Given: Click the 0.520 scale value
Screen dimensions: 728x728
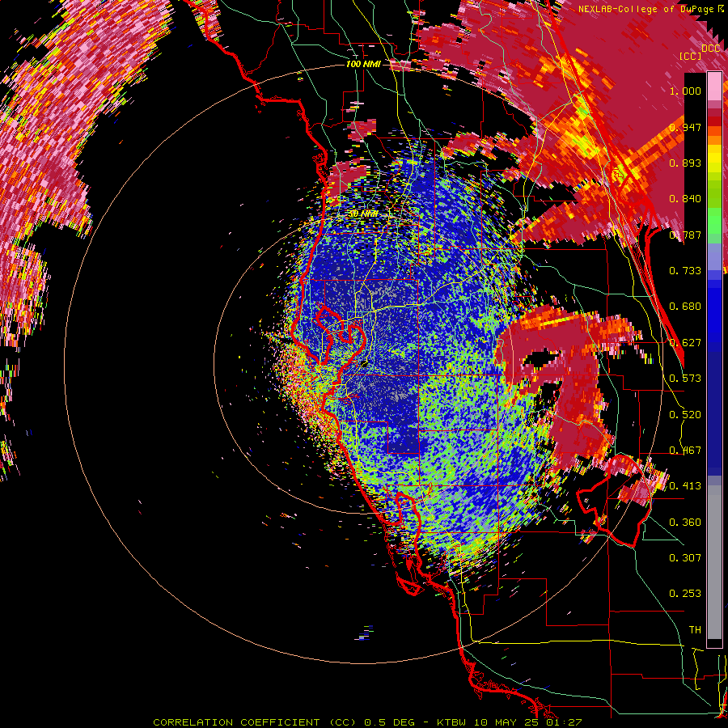Looking at the screenshot, I should tap(685, 415).
